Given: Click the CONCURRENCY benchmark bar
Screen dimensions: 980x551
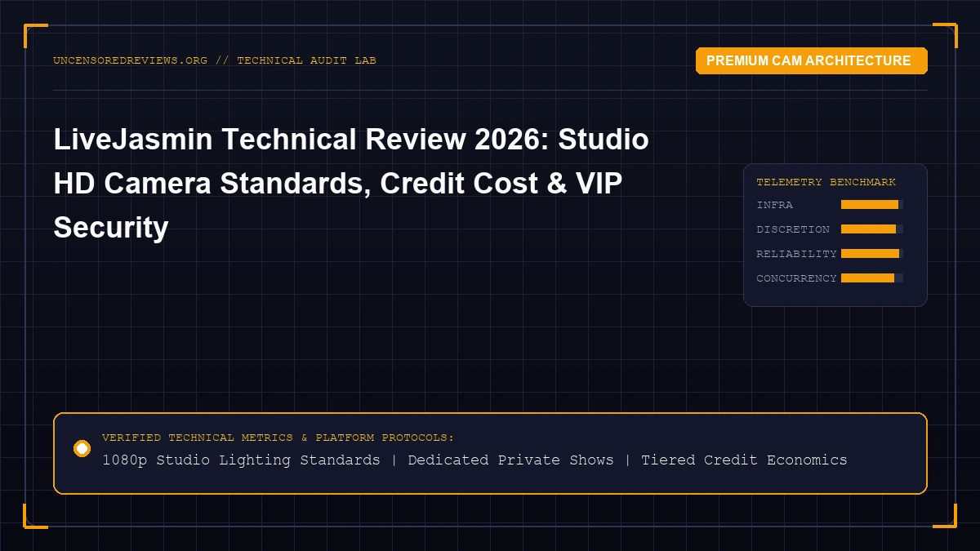Looking at the screenshot, I should tap(871, 278).
